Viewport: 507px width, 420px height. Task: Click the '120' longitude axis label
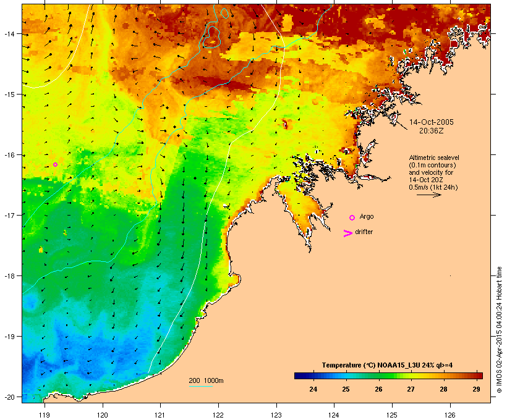[103, 415]
